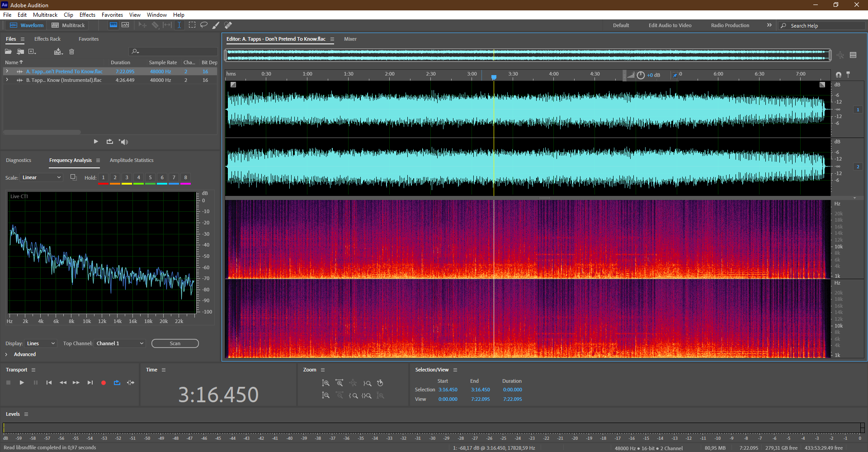Toggle Skip Selection in Transport
868x452 pixels.
131,383
